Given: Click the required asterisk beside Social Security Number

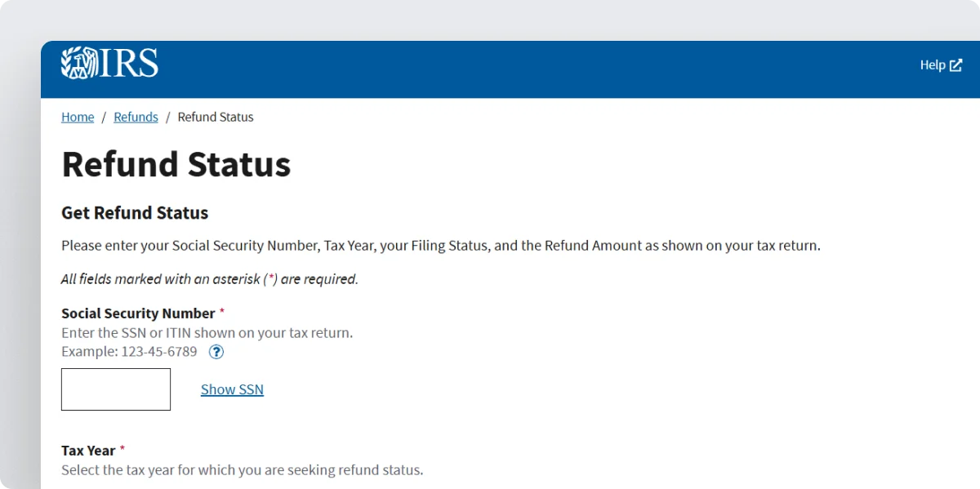Looking at the screenshot, I should point(221,312).
